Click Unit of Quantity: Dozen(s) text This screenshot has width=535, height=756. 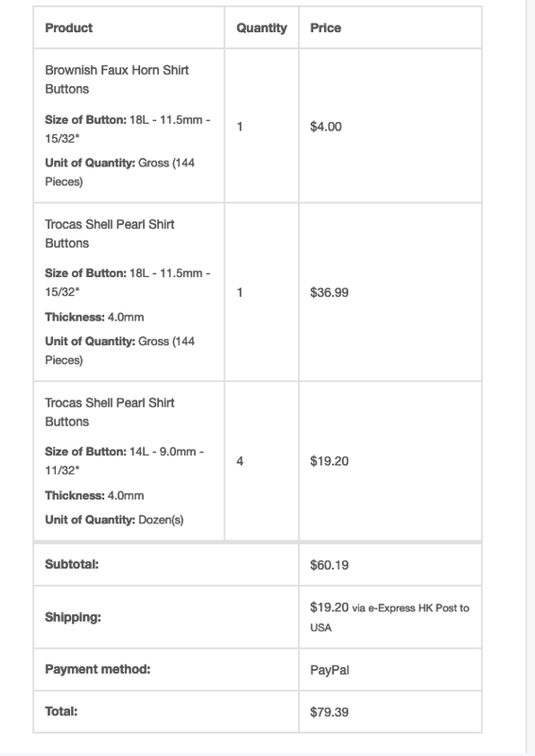tap(114, 520)
